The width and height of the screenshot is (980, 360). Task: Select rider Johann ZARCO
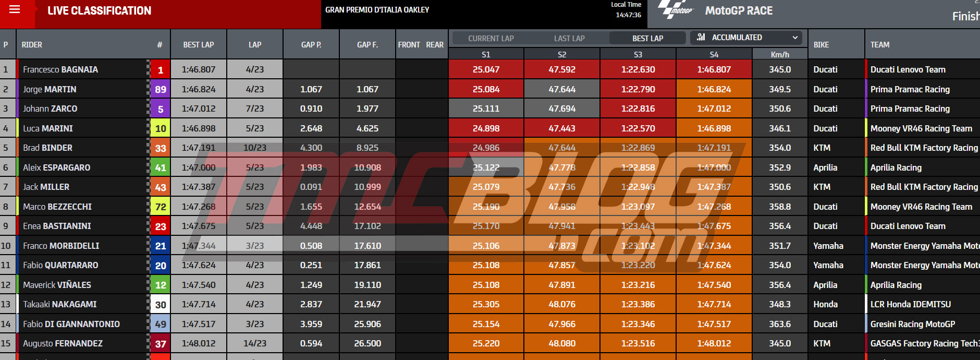(x=50, y=109)
